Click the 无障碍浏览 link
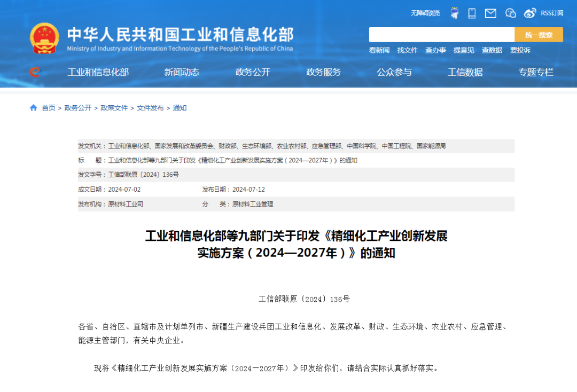Screen dimensions: 577x392 [425, 13]
